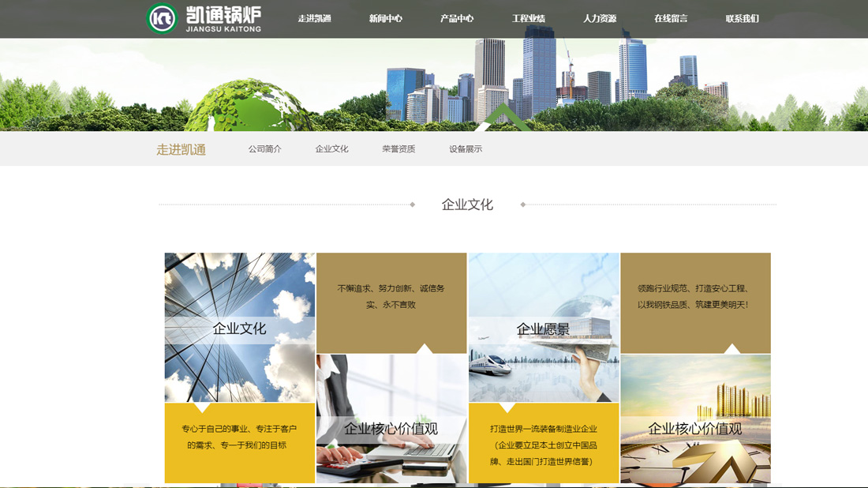This screenshot has height=488, width=868.
Task: Switch to the 荣誉资质 tab
Action: [398, 148]
